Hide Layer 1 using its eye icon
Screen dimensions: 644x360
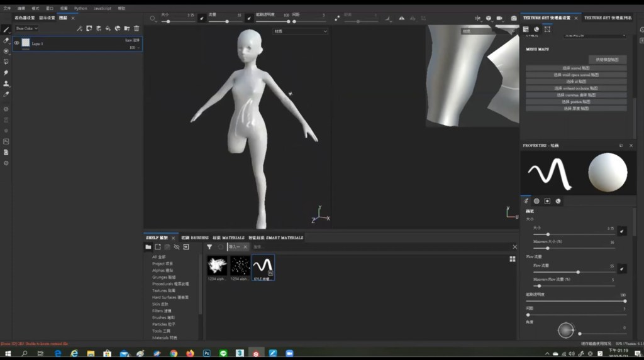click(x=16, y=43)
